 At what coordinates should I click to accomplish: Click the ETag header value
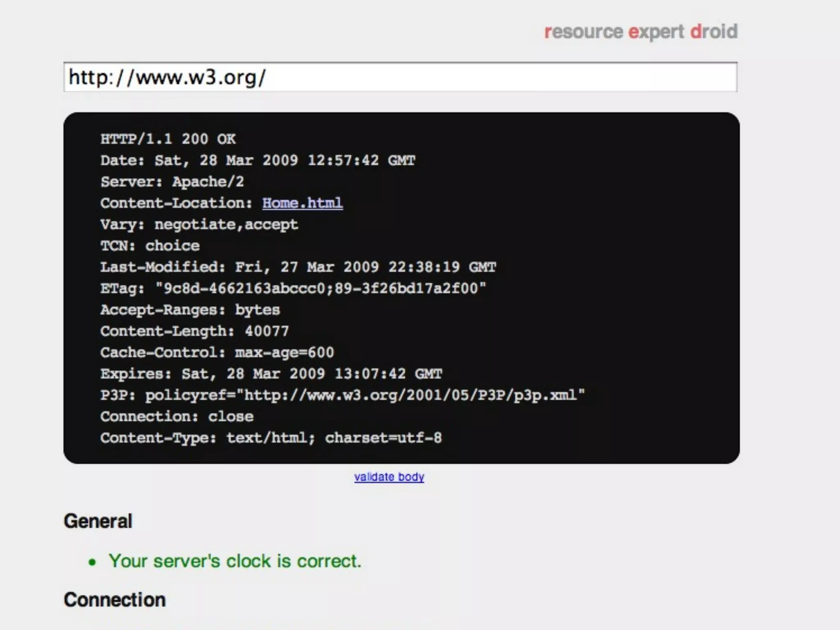[x=320, y=288]
